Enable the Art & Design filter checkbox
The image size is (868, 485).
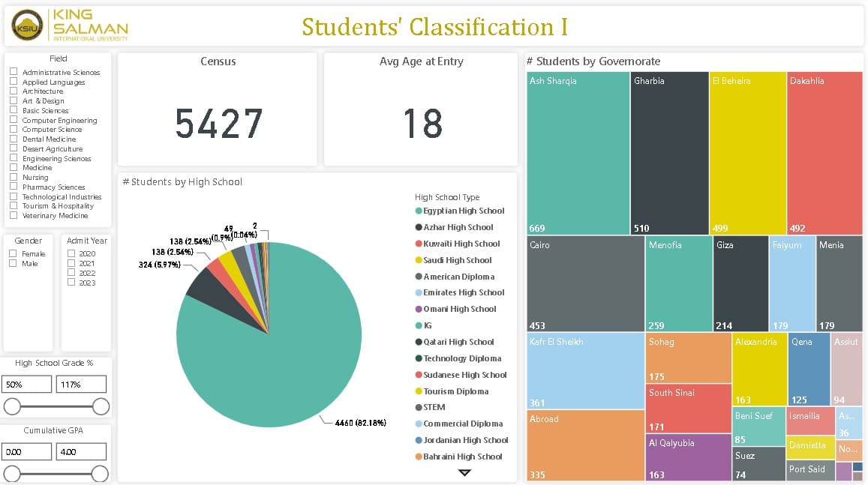(14, 100)
